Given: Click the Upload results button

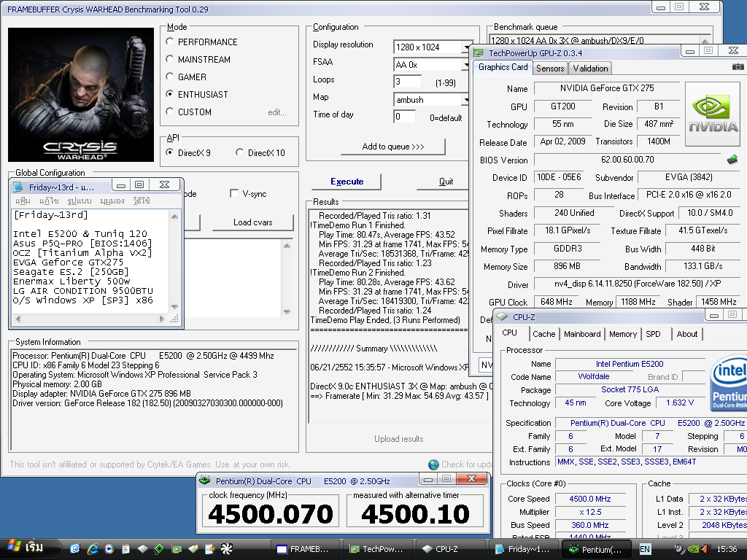Looking at the screenshot, I should (x=399, y=439).
